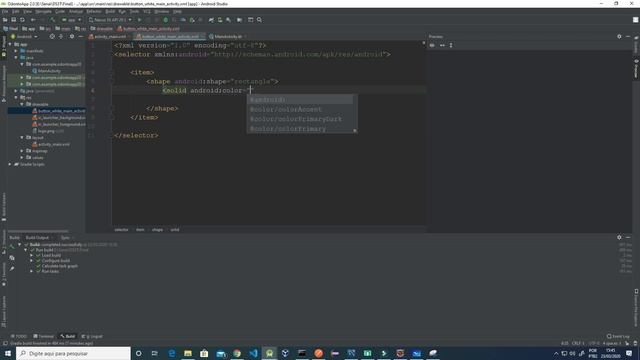The height and width of the screenshot is (360, 640).
Task: Click the Save All toolbar icon
Action: tap(13, 20)
